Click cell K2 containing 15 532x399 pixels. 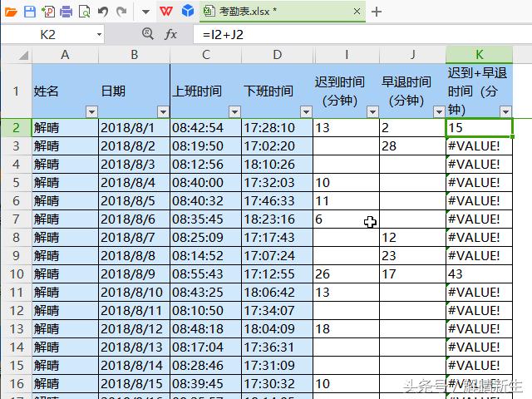tap(479, 128)
